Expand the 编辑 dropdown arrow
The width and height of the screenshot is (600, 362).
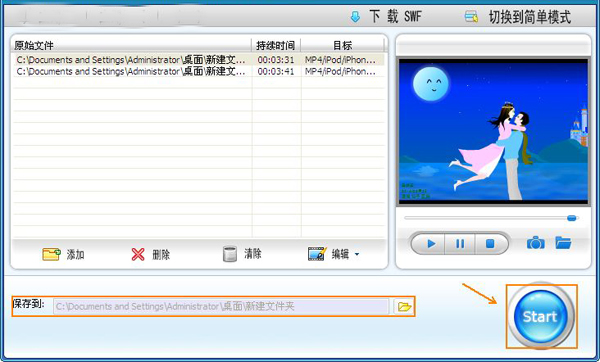click(357, 254)
